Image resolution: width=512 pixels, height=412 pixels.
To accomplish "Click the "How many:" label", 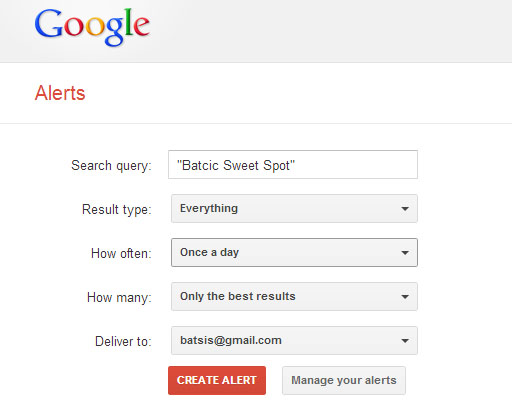I will point(119,297).
